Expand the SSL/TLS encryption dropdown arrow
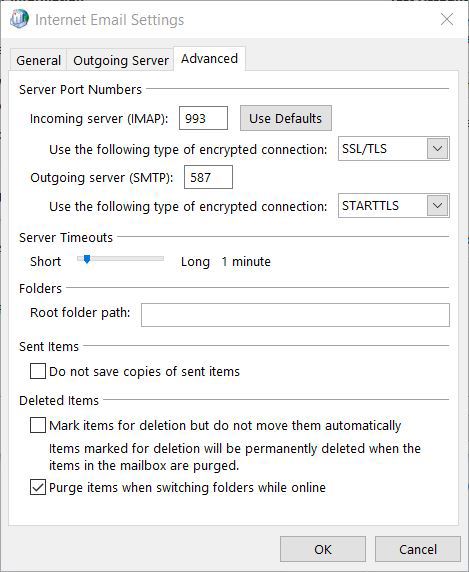This screenshot has height=572, width=469. pos(437,148)
